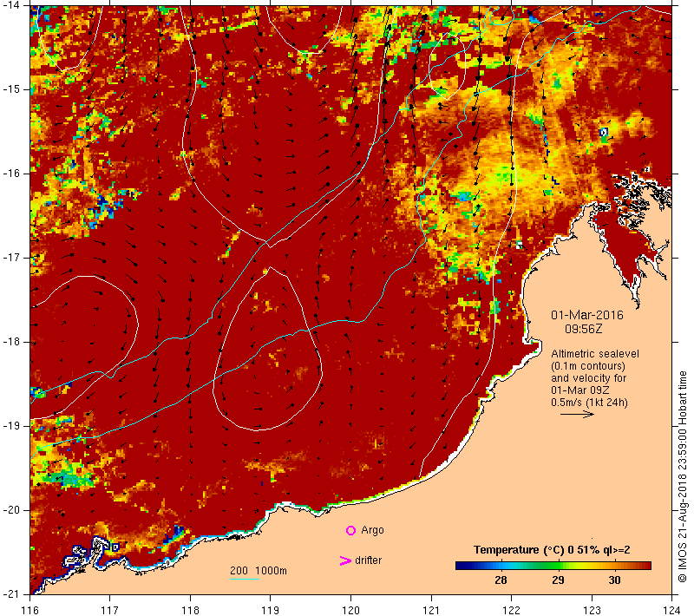Click the 0.5m/s velocity scale arrow
The width and height of the screenshot is (694, 616).
(577, 414)
